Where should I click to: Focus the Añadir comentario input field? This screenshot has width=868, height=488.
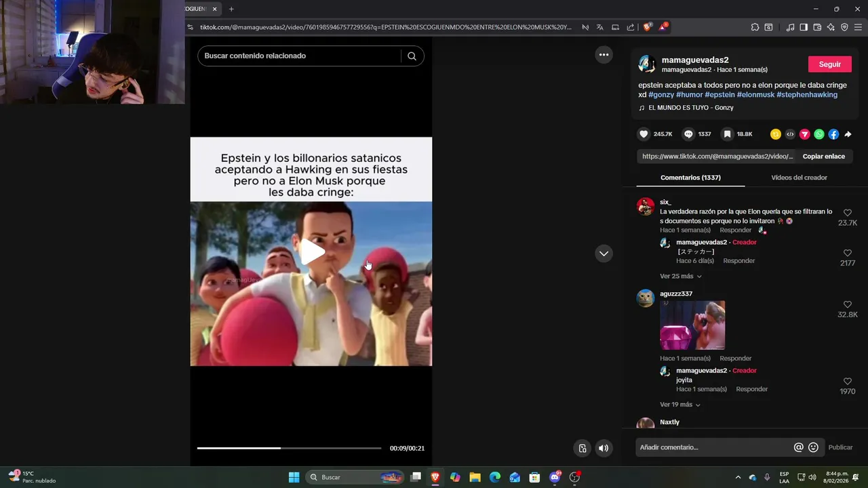pyautogui.click(x=715, y=447)
